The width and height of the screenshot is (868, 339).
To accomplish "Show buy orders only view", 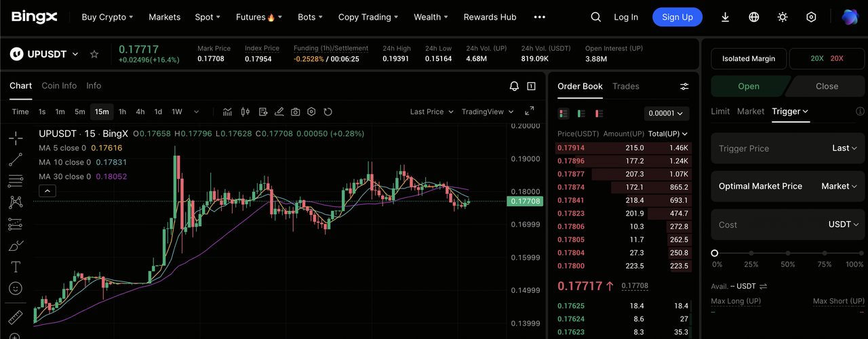I will point(581,113).
